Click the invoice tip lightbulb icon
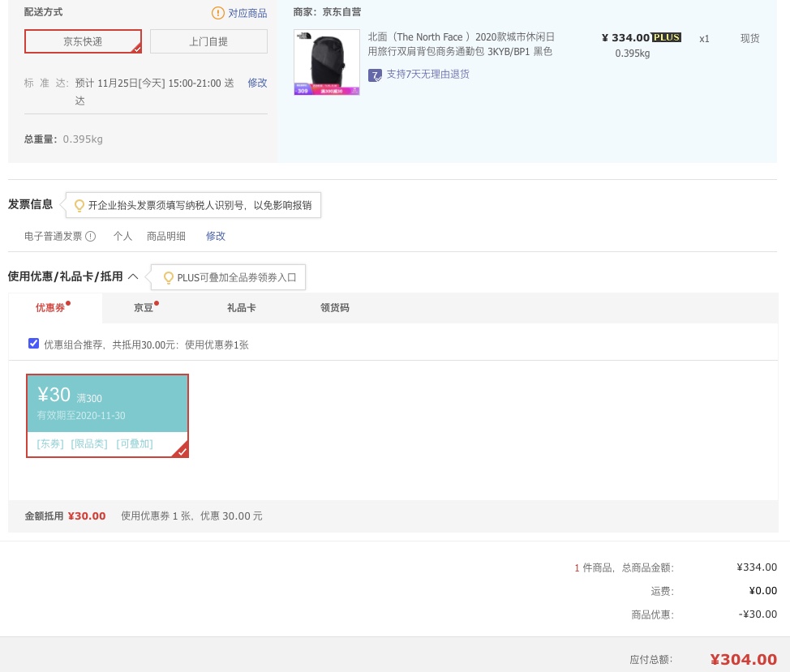Image resolution: width=790 pixels, height=672 pixels. pyautogui.click(x=79, y=205)
